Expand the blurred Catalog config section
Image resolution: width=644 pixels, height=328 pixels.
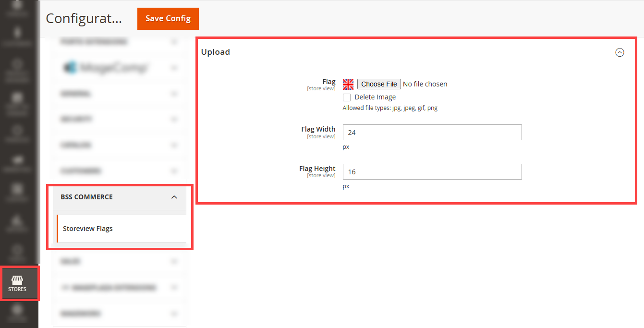click(120, 145)
